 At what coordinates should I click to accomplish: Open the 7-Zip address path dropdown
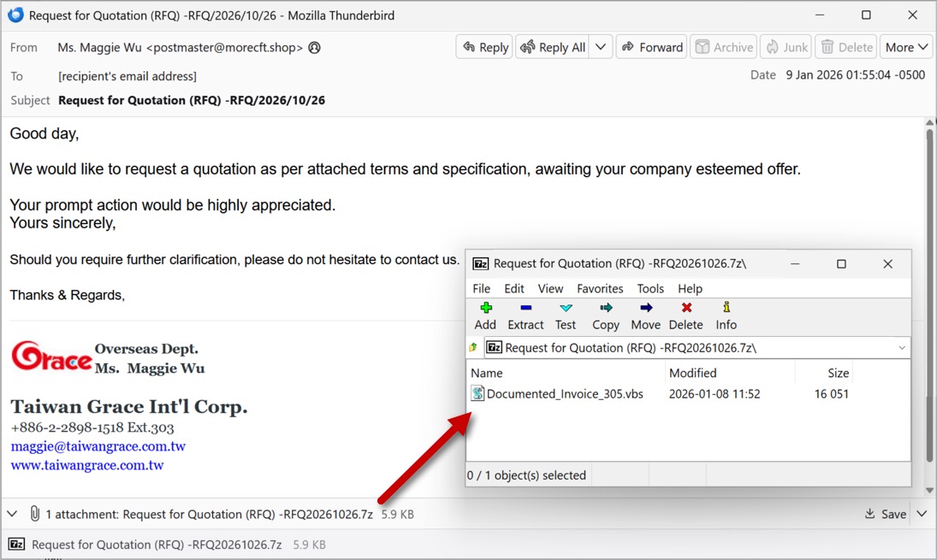901,348
